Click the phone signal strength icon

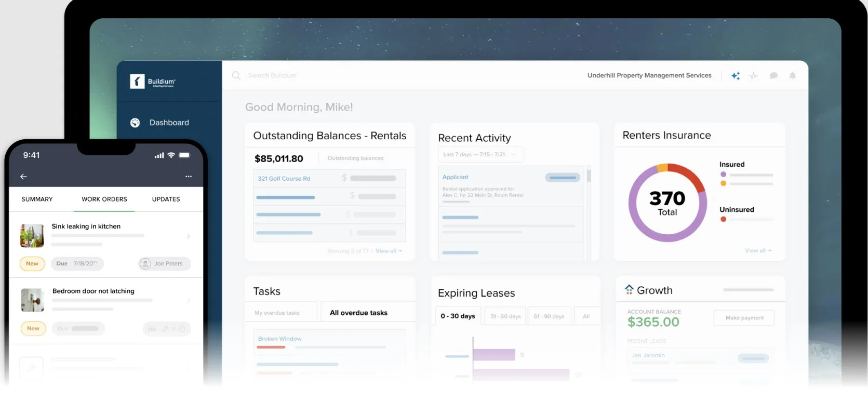(159, 155)
